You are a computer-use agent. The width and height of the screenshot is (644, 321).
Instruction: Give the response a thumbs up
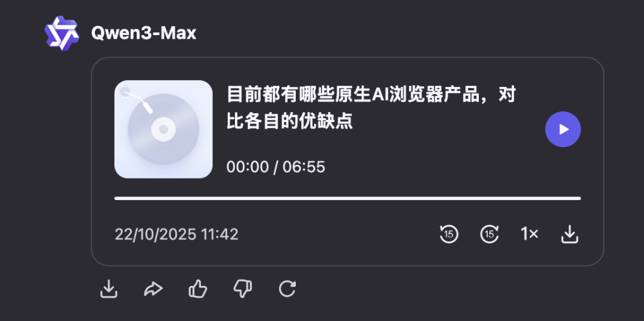[198, 289]
